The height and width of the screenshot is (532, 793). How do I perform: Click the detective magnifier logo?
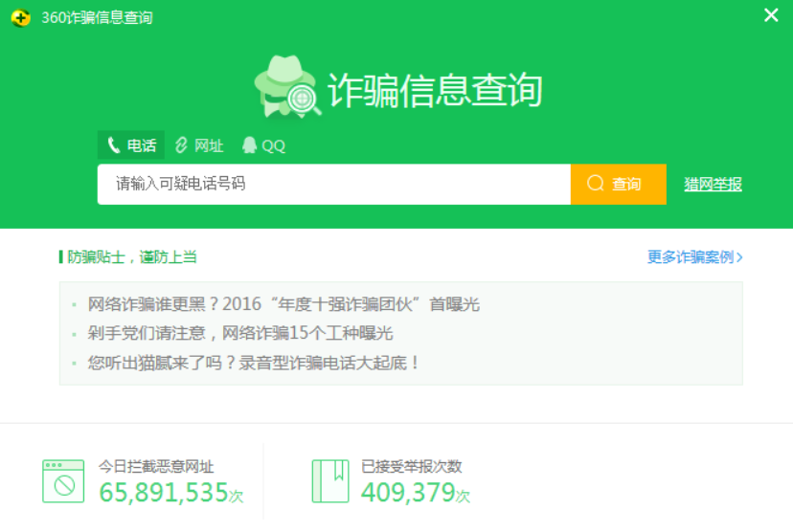pyautogui.click(x=287, y=87)
